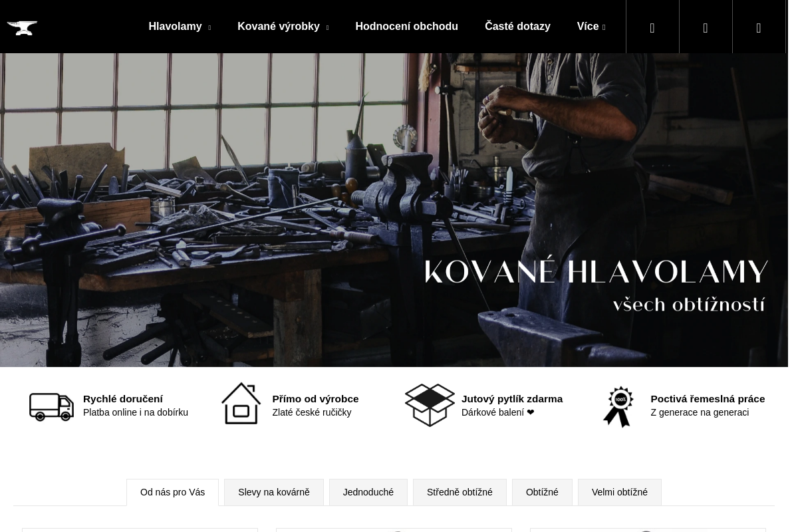Open the last header icon button

tap(759, 27)
